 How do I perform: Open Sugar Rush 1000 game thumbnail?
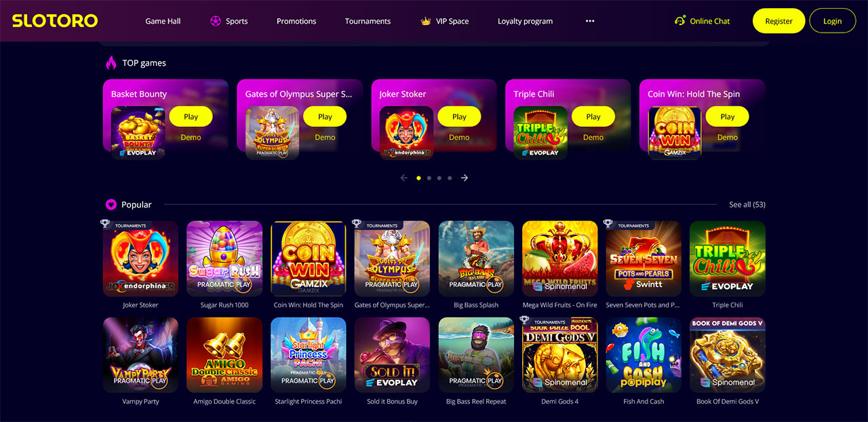(224, 259)
